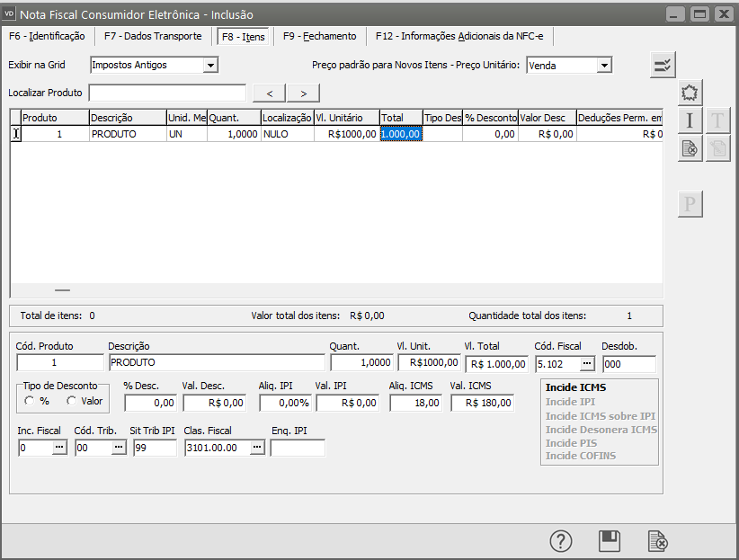Click the '<' previous product button
739x560 pixels.
pyautogui.click(x=269, y=93)
